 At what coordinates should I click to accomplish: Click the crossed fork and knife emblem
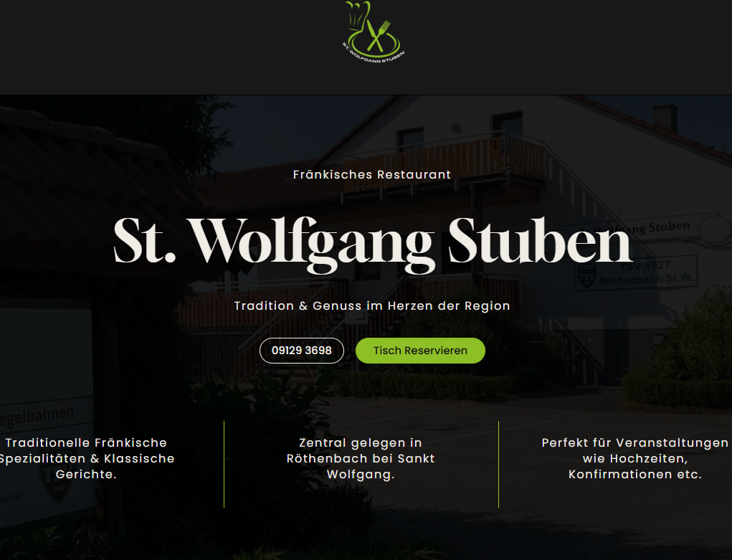[377, 36]
